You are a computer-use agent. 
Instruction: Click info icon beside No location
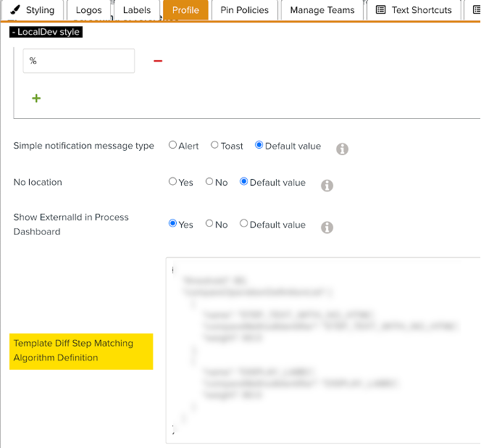pyautogui.click(x=327, y=186)
